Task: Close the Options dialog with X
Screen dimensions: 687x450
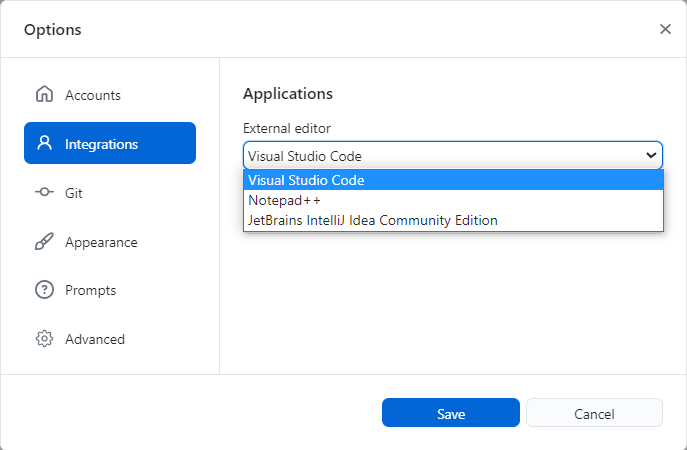Action: tap(665, 29)
